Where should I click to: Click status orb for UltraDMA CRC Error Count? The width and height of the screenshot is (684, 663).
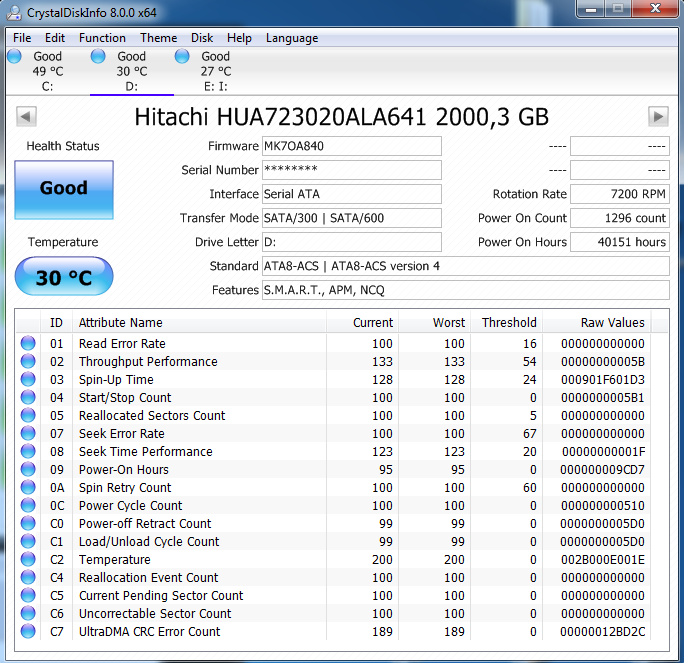tap(28, 631)
